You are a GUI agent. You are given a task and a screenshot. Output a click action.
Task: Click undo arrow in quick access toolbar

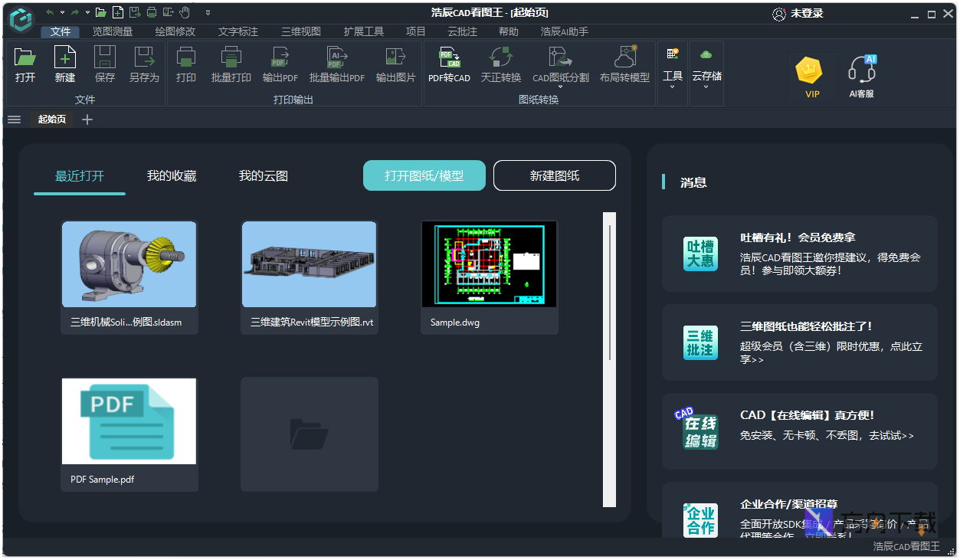(x=50, y=12)
